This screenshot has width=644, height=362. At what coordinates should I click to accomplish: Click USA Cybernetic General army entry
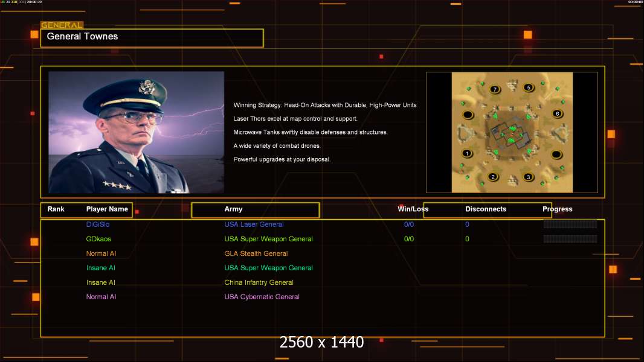[262, 297]
